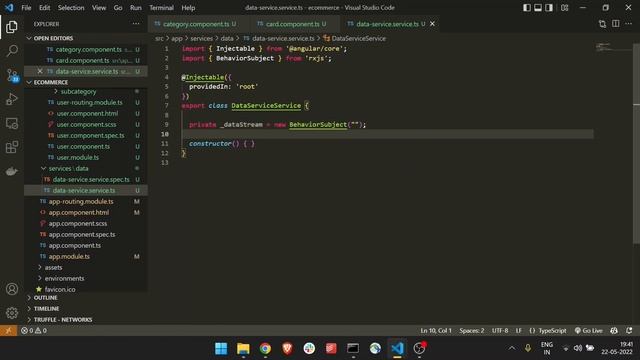This screenshot has width=640, height=360.
Task: Open errors and warnings problems indicator
Action: point(34,331)
